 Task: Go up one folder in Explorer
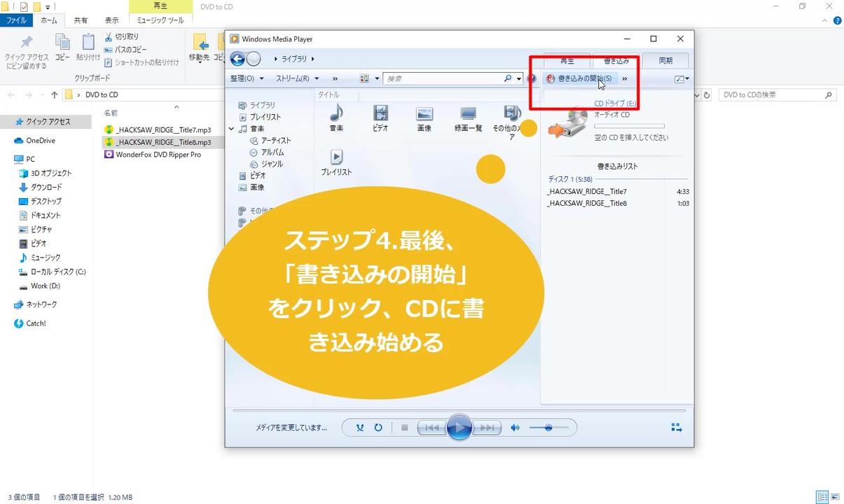[x=55, y=95]
